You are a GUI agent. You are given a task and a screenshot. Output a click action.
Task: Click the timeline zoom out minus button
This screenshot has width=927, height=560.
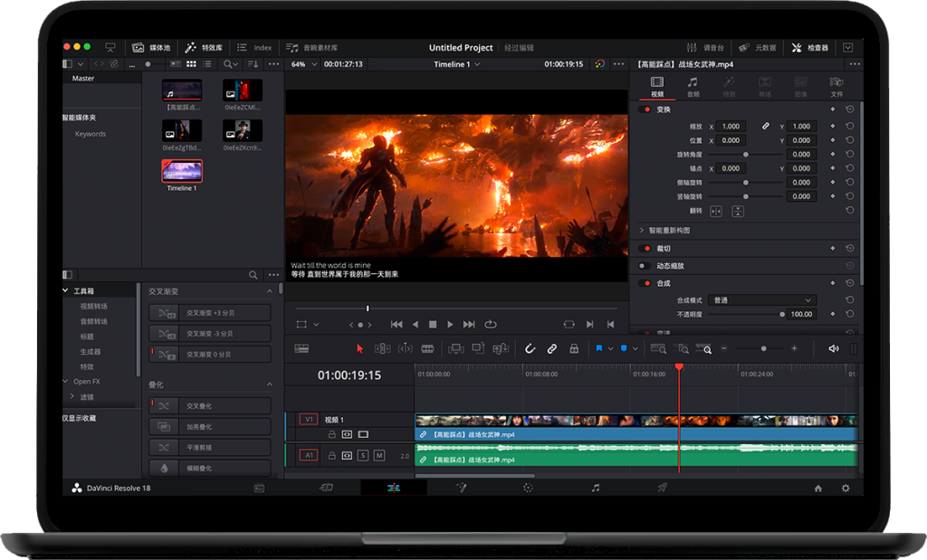[x=723, y=348]
